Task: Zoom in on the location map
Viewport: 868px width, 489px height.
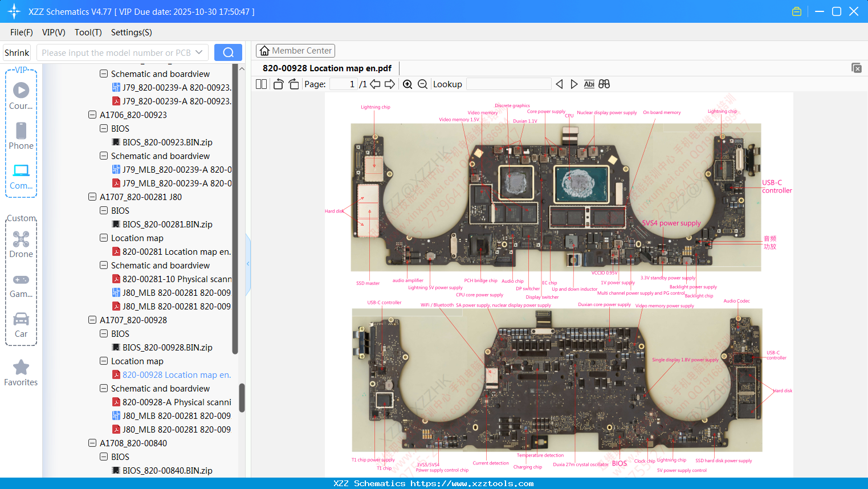Action: tap(407, 84)
